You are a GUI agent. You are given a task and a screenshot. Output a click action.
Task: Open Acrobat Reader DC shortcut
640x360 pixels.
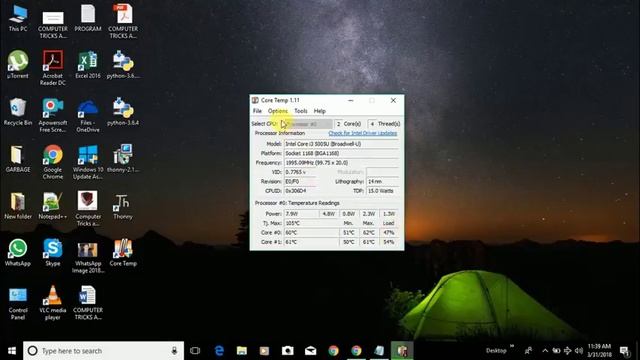53,68
